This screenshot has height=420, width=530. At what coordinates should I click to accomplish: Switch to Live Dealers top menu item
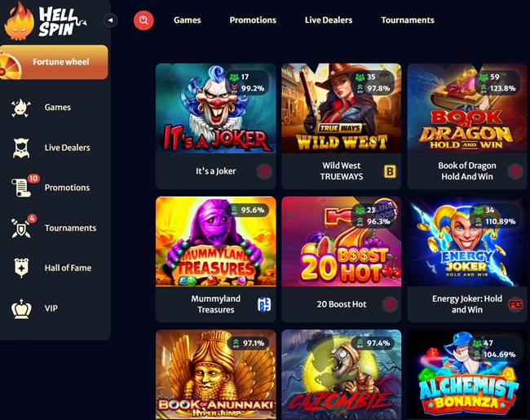pyautogui.click(x=329, y=20)
